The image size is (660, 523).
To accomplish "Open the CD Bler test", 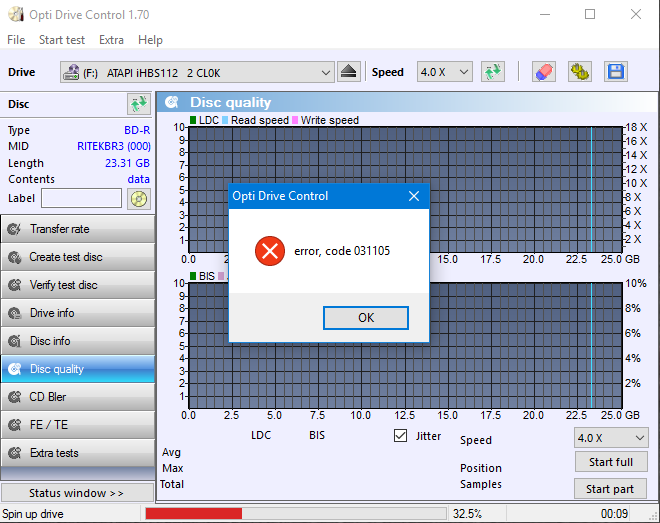I will click(x=78, y=397).
